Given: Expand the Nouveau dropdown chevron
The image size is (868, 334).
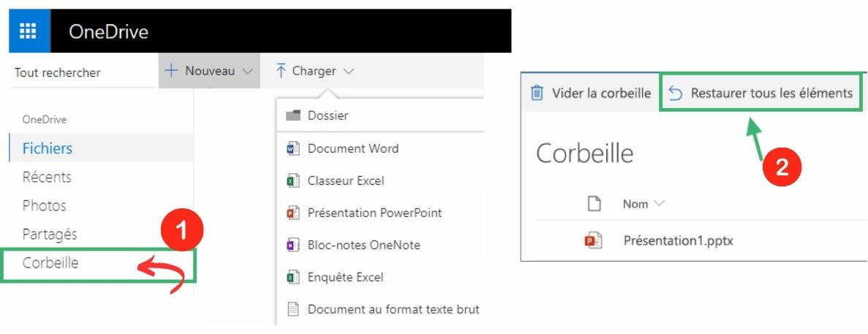Looking at the screenshot, I should pos(248,72).
